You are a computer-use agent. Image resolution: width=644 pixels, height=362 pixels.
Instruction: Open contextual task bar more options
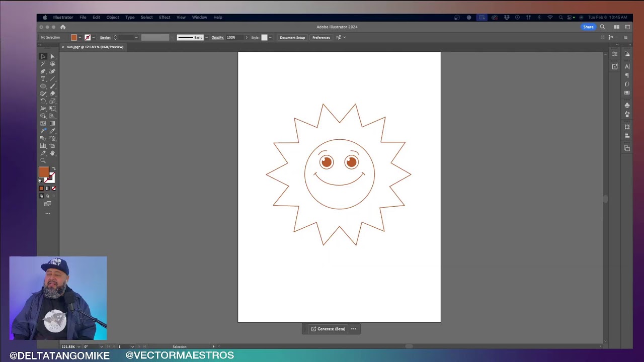(x=354, y=329)
